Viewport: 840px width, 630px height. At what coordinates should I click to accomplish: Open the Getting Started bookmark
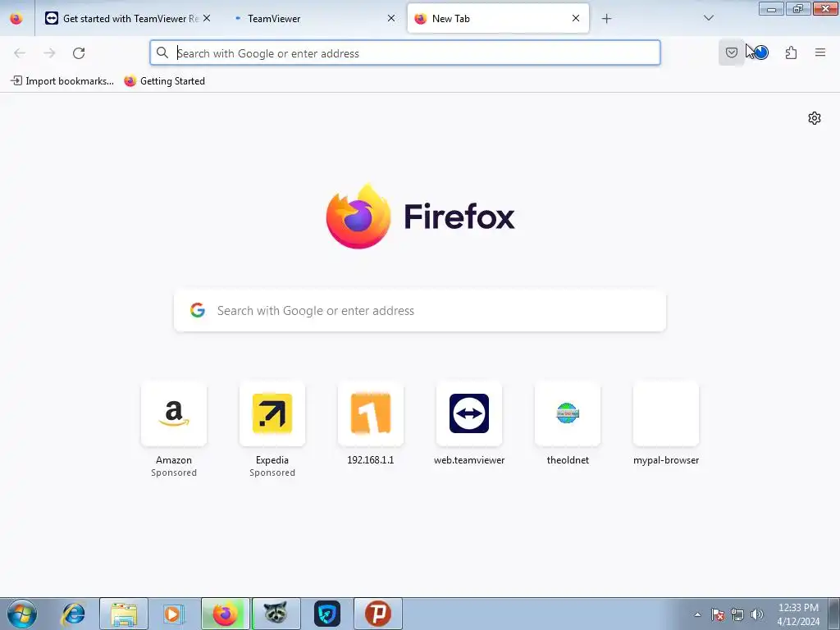pyautogui.click(x=164, y=81)
